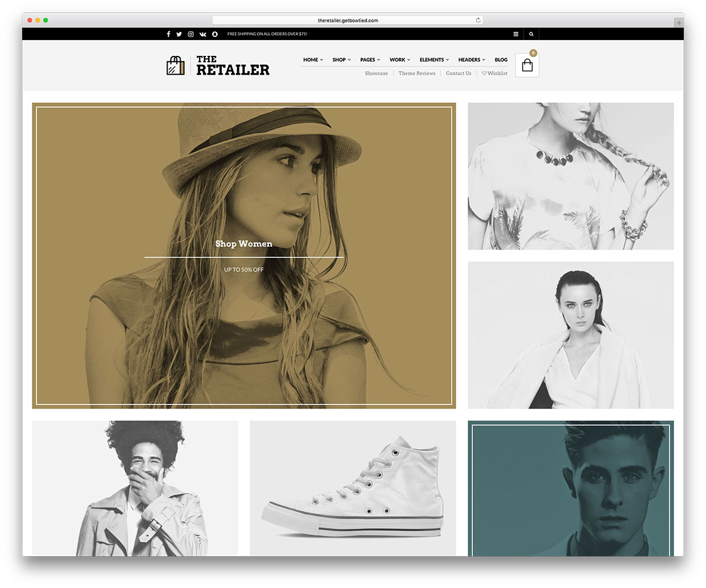The height and width of the screenshot is (588, 706).
Task: Open the Contact Us page
Action: [x=459, y=73]
